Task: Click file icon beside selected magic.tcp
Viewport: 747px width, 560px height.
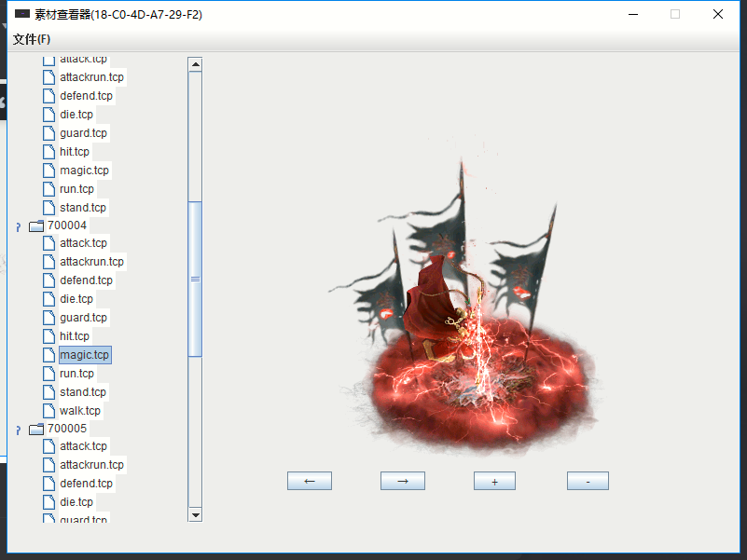Action: click(x=48, y=355)
